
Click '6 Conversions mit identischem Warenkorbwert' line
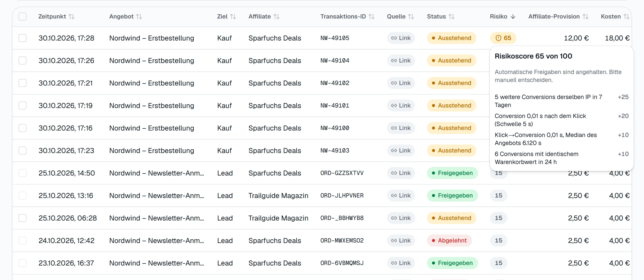pos(536,158)
